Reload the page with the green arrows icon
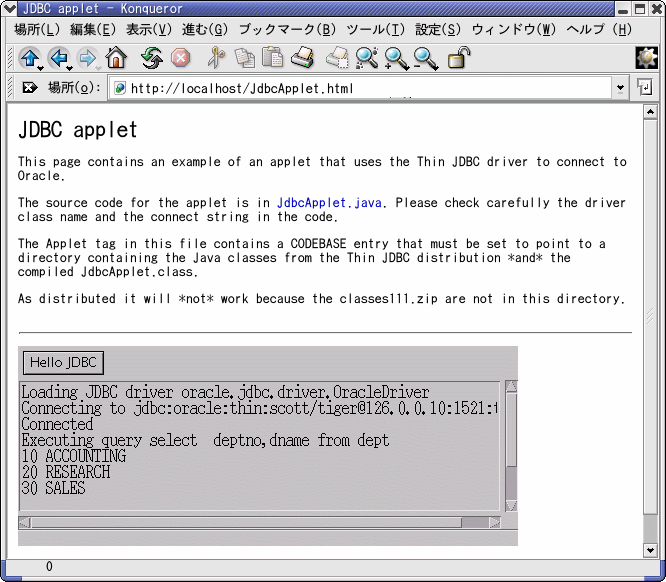This screenshot has width=666, height=582. 152,58
